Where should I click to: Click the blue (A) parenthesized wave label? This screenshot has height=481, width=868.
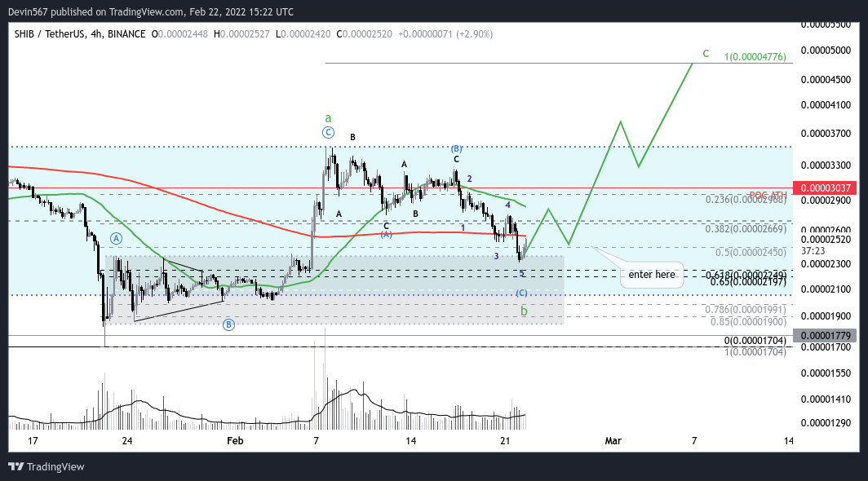(387, 235)
